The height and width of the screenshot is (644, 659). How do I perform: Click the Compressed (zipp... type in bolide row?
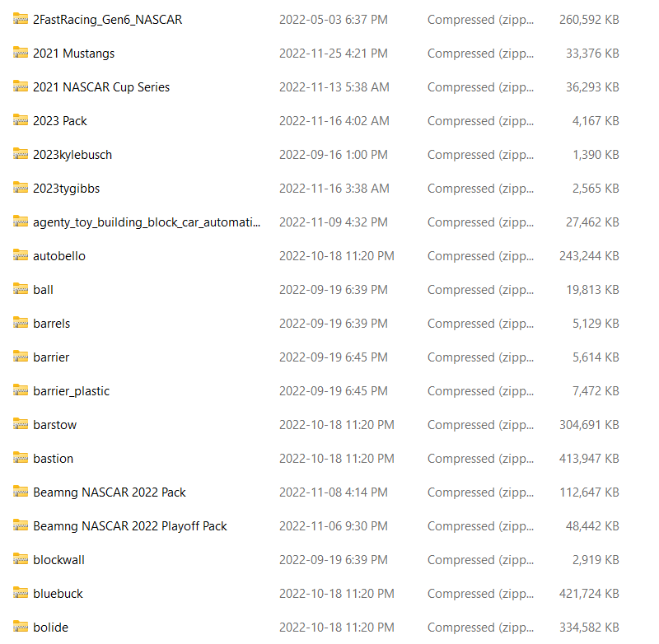480,628
